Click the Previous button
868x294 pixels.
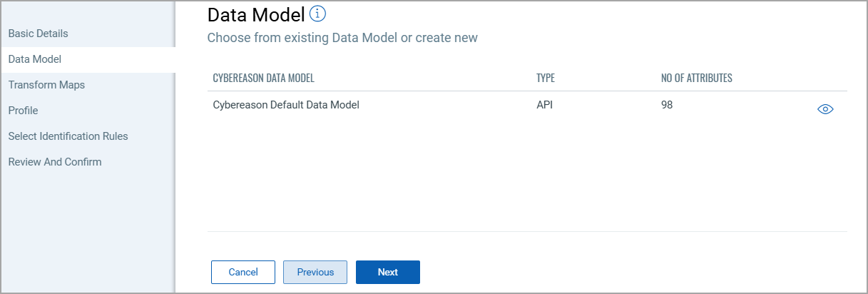pyautogui.click(x=315, y=272)
